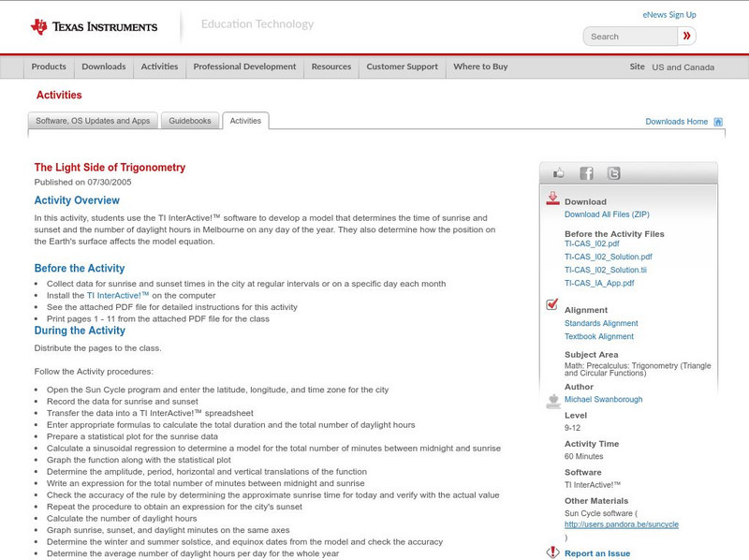Focus the Search input field
The width and height of the screenshot is (749, 560).
click(630, 37)
